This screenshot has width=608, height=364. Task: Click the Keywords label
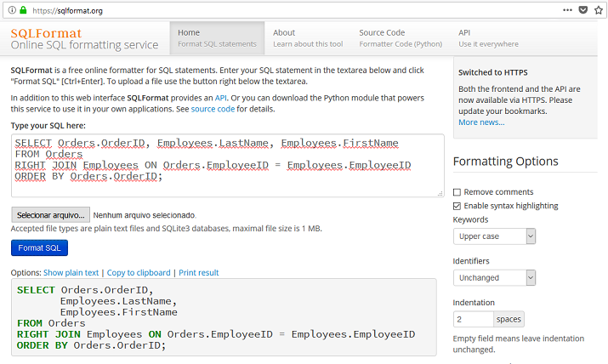(x=470, y=219)
